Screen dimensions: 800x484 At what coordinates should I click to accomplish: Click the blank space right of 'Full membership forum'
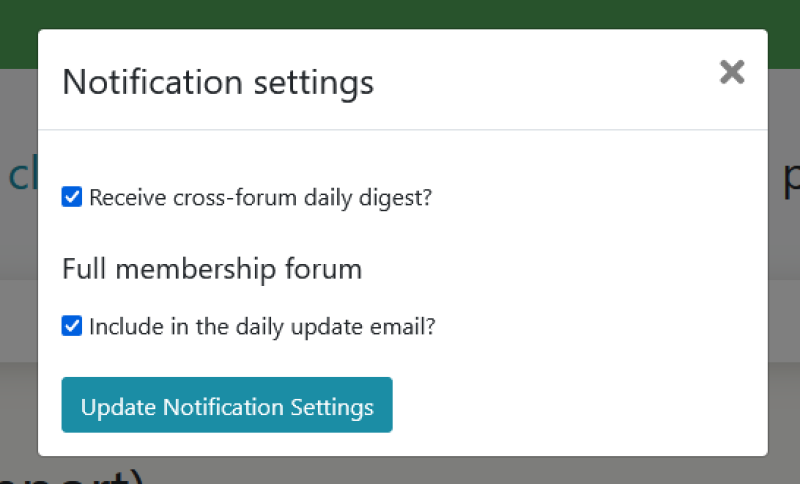[560, 269]
